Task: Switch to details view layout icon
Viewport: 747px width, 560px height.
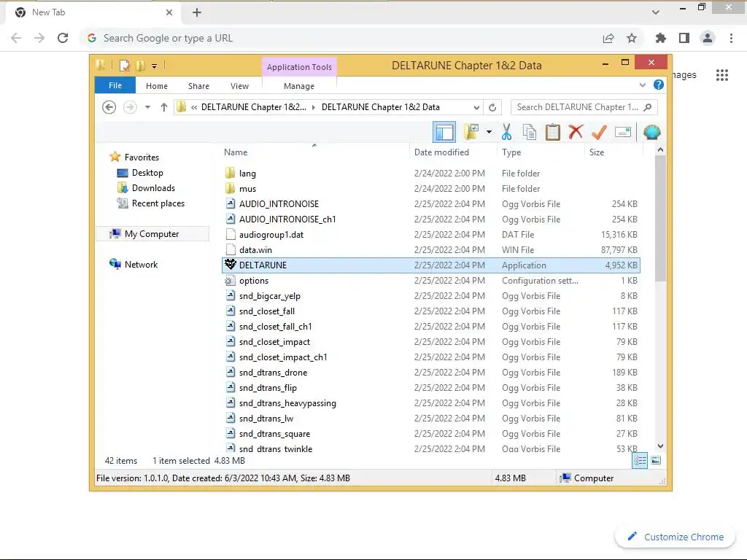Action: (640, 461)
